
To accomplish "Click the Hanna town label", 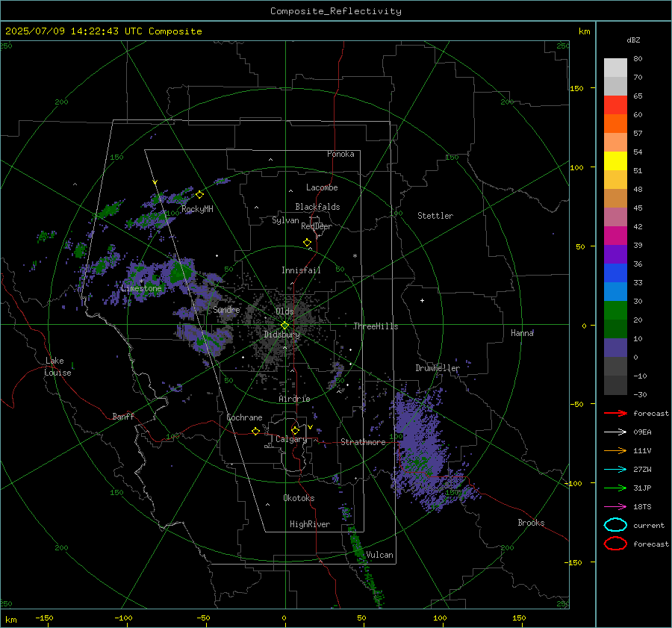I will click(522, 332).
